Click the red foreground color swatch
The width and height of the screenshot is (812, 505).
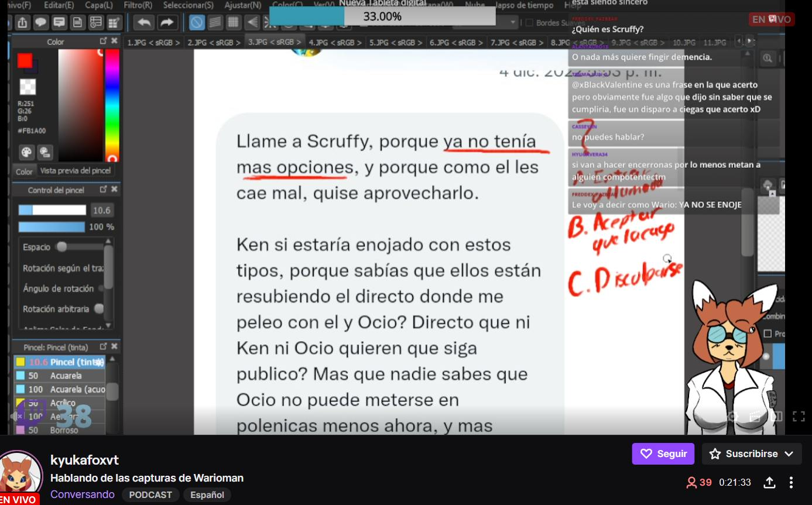[x=25, y=60]
